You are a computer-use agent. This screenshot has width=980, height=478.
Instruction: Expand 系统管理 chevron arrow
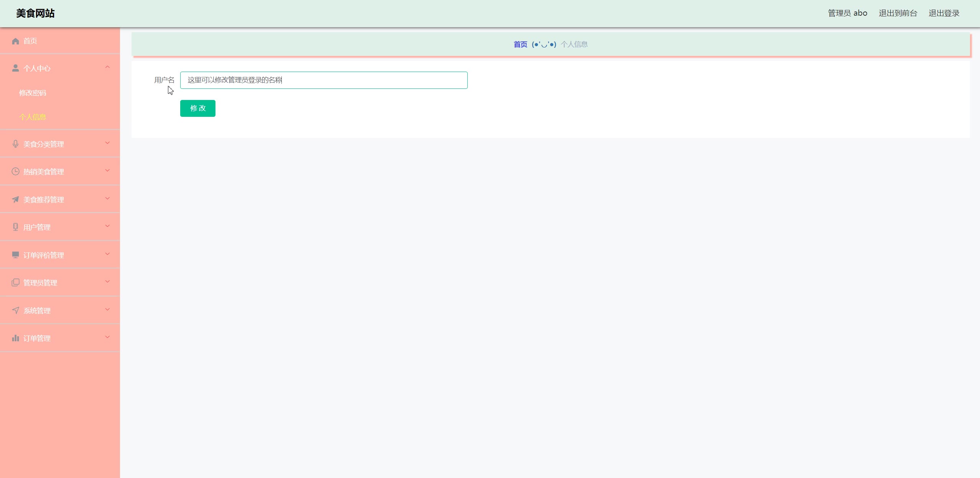point(107,309)
